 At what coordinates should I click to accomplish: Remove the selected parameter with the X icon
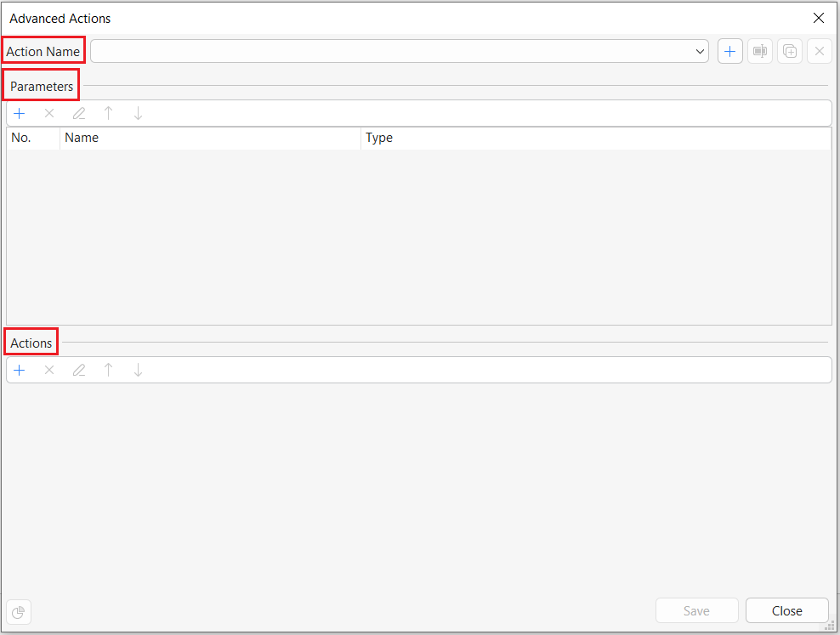pyautogui.click(x=48, y=113)
